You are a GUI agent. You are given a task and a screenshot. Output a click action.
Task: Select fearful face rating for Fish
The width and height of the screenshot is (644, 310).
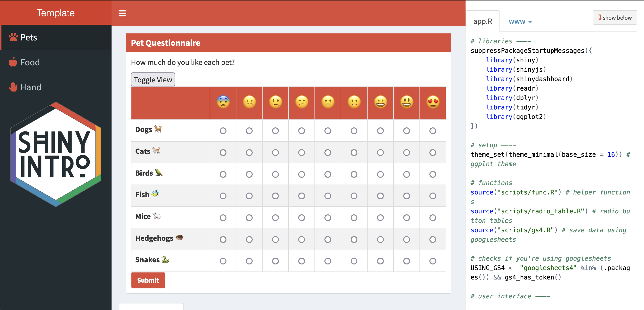(223, 196)
